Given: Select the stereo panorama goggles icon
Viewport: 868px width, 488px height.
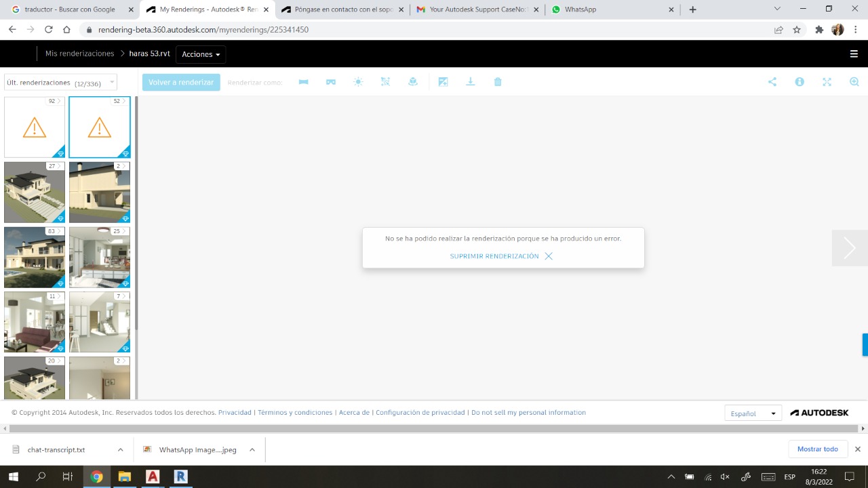Looking at the screenshot, I should tap(331, 82).
